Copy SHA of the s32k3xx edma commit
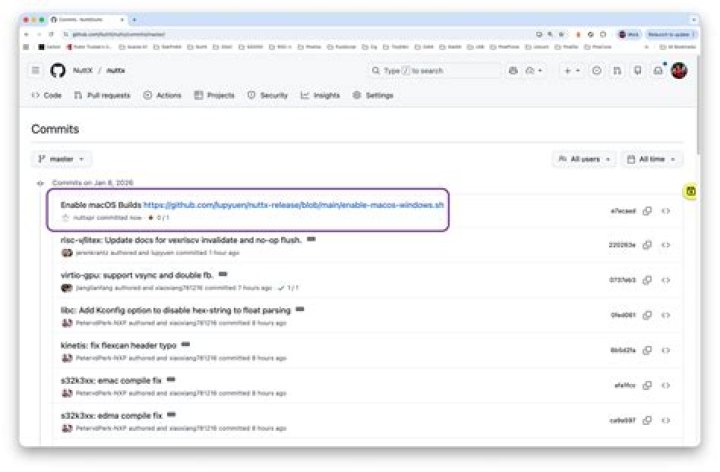 click(647, 420)
